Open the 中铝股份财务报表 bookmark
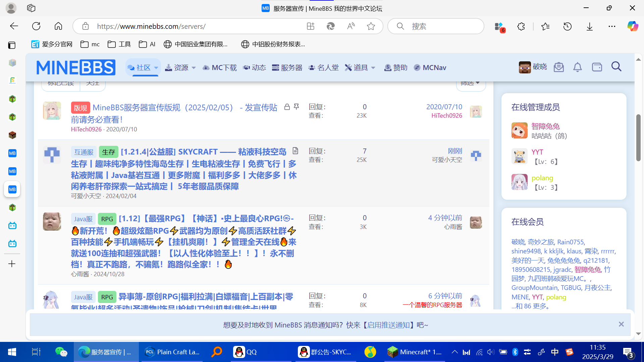Viewport: 644px width, 362px height. click(x=273, y=44)
